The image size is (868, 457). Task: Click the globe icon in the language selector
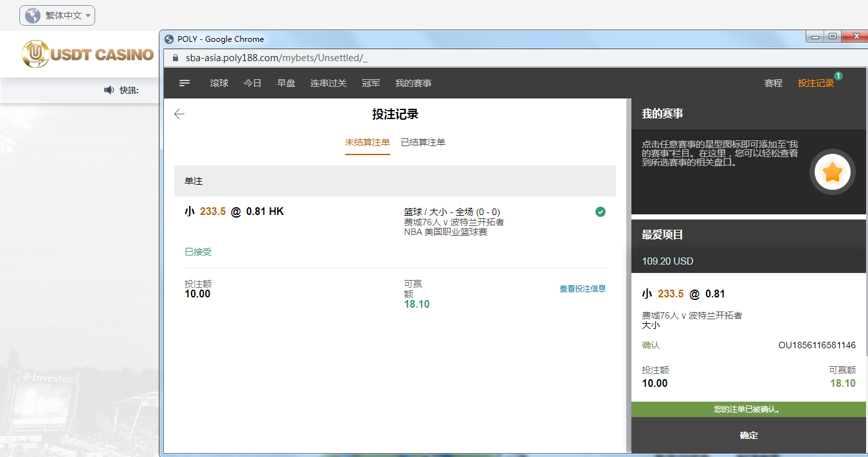pyautogui.click(x=33, y=15)
